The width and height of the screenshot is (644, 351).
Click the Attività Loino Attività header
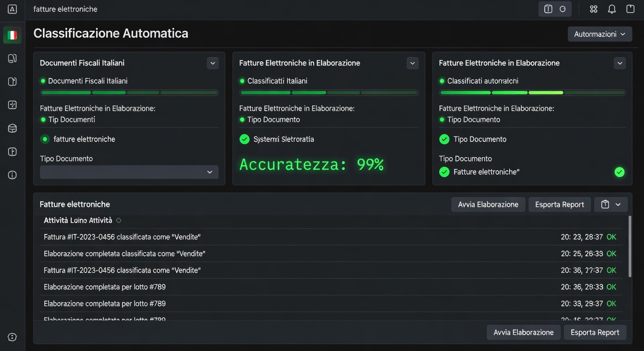pyautogui.click(x=78, y=220)
